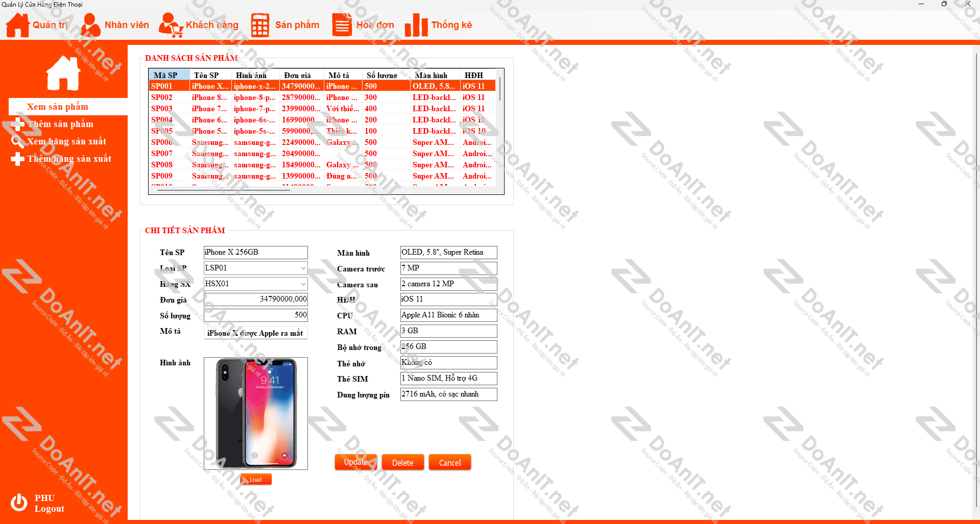Click the Đơn giá input field
The width and height of the screenshot is (980, 524).
pos(256,300)
